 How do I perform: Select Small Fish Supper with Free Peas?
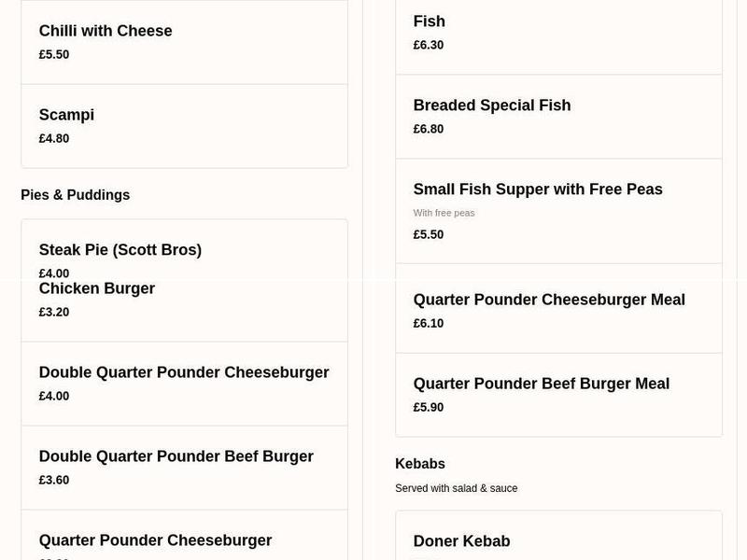tap(538, 189)
